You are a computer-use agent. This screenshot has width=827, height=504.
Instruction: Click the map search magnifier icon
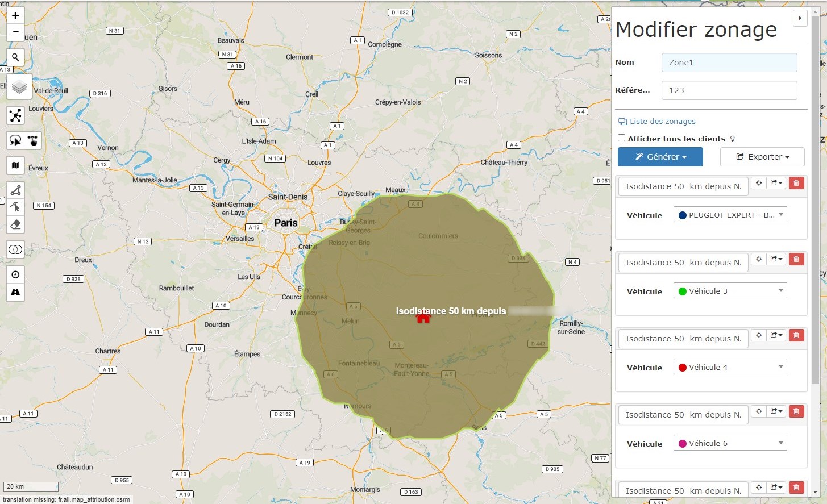(x=15, y=57)
